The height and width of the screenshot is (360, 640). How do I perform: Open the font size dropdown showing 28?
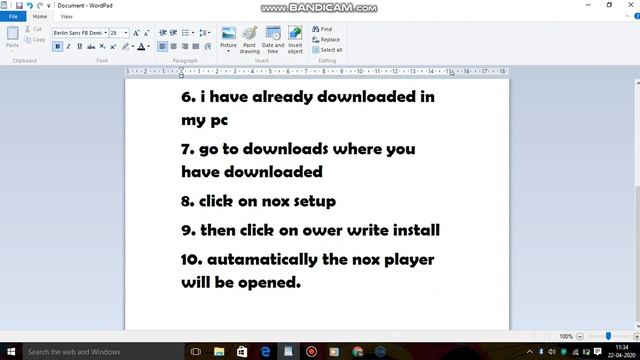tap(126, 33)
